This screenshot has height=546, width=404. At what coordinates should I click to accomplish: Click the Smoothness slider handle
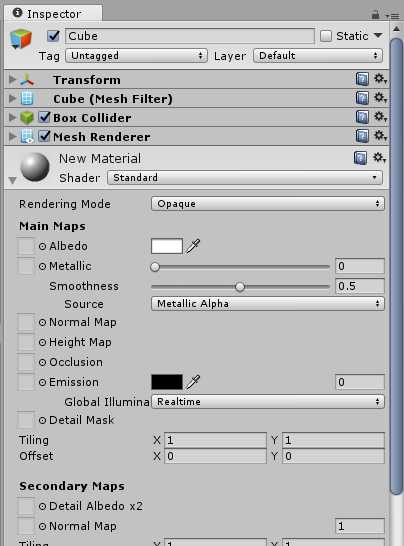(x=240, y=287)
